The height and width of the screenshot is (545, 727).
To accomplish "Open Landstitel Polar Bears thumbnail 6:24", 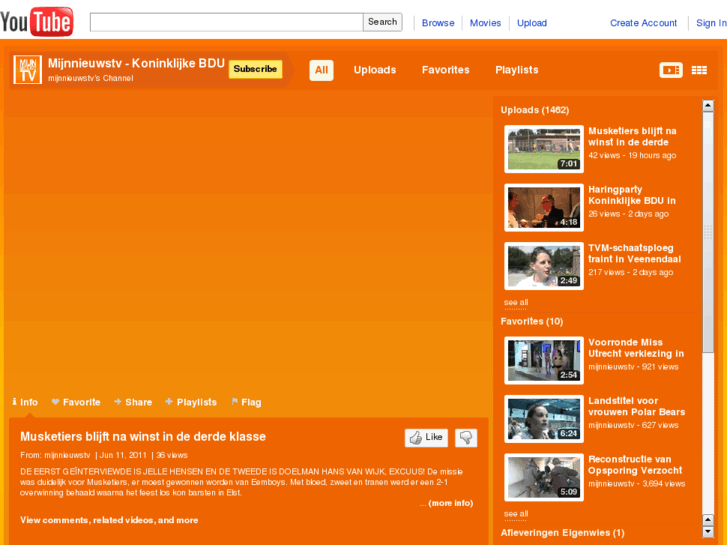I will pyautogui.click(x=544, y=419).
